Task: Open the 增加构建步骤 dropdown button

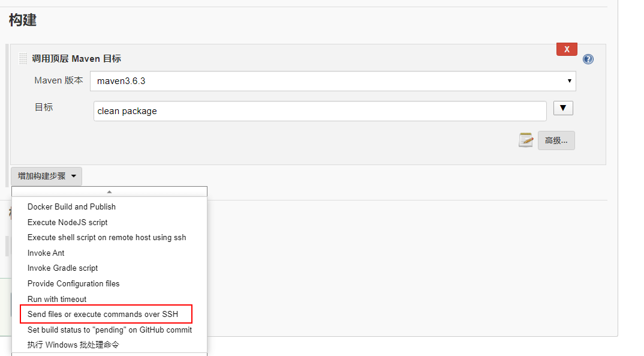Action: [x=46, y=176]
